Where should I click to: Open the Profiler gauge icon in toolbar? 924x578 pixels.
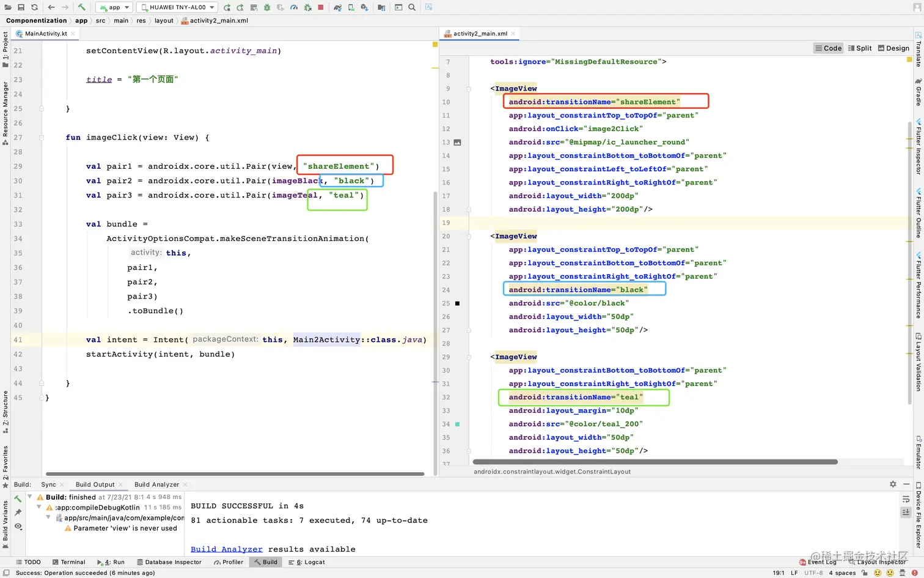(x=294, y=7)
